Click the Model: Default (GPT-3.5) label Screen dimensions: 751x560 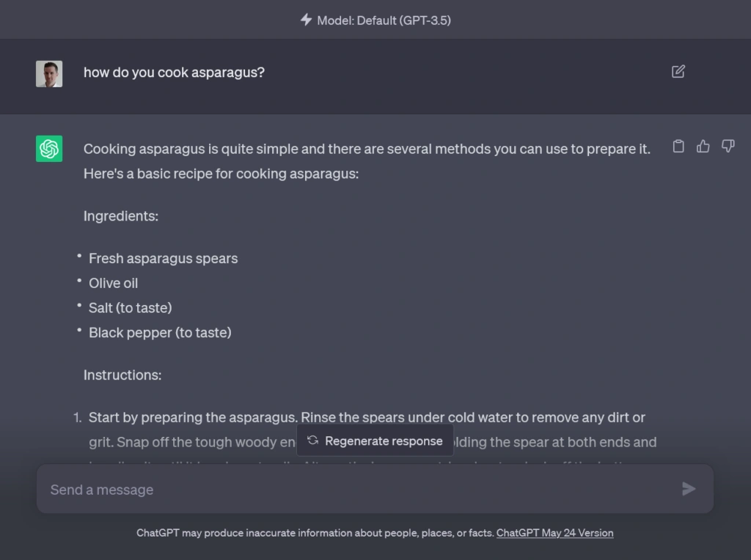384,21
